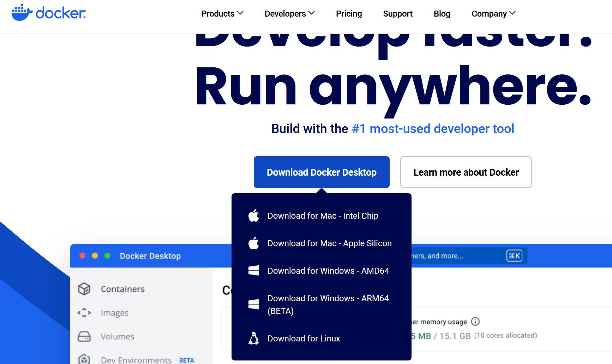Click the green maximize dot in Docker Desktop
Viewport: 612px width, 364px height.
[x=108, y=256]
